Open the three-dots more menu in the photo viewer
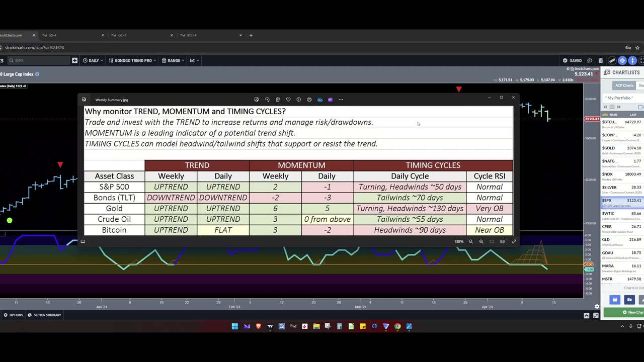This screenshot has width=644, height=362. (341, 100)
